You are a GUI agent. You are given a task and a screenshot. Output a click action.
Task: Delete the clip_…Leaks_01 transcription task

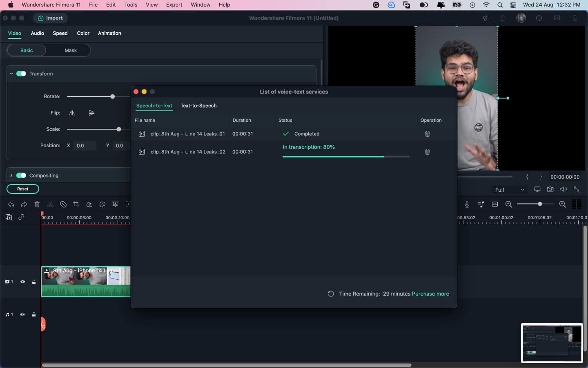coord(428,134)
